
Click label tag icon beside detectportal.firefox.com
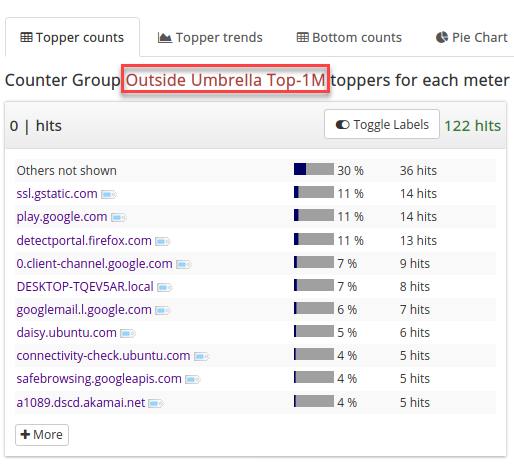click(x=163, y=241)
